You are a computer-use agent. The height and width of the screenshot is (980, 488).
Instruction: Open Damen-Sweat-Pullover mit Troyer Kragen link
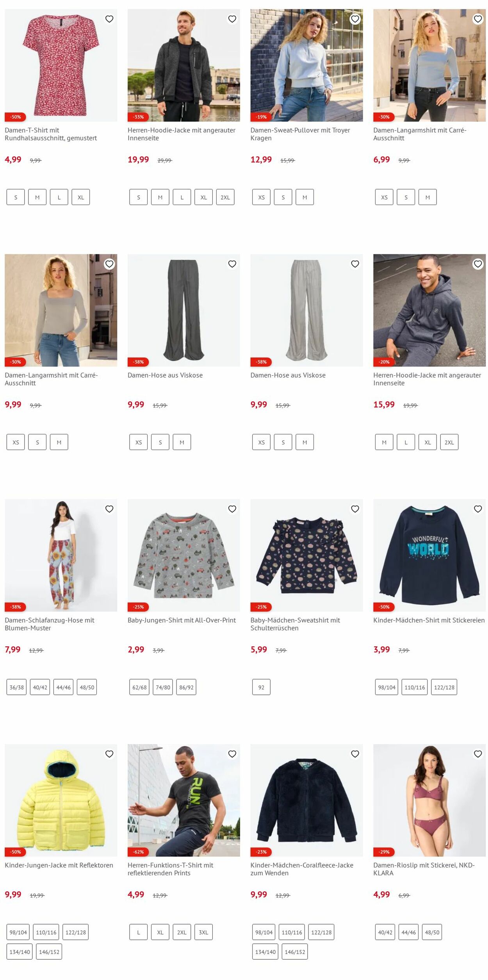pos(300,134)
